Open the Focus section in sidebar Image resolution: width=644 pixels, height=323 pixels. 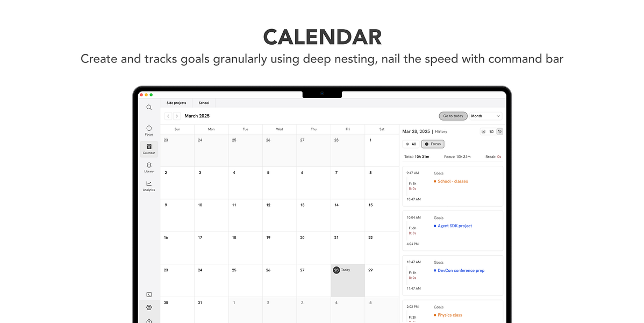coord(149,130)
